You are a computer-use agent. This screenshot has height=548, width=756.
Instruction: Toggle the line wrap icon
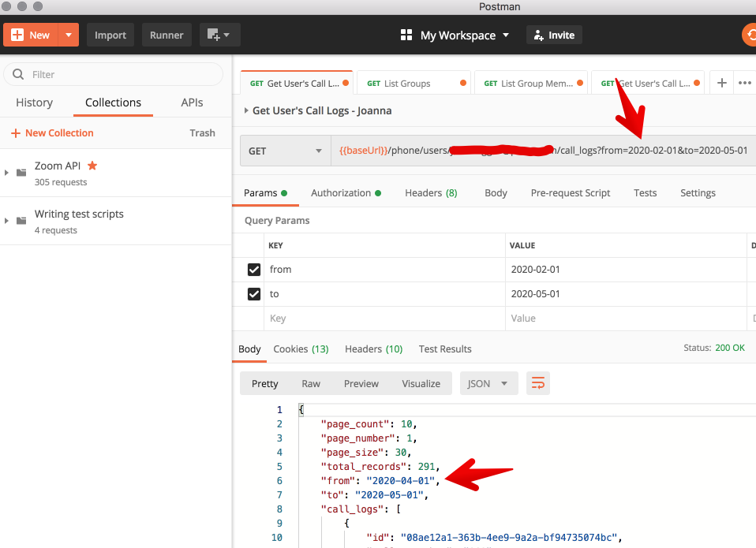[538, 384]
